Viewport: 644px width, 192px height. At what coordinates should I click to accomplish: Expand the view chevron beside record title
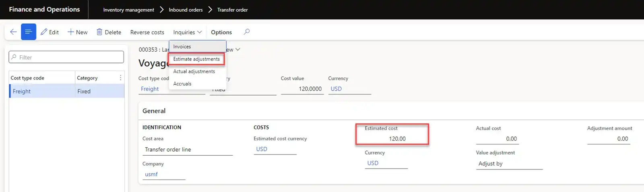238,50
